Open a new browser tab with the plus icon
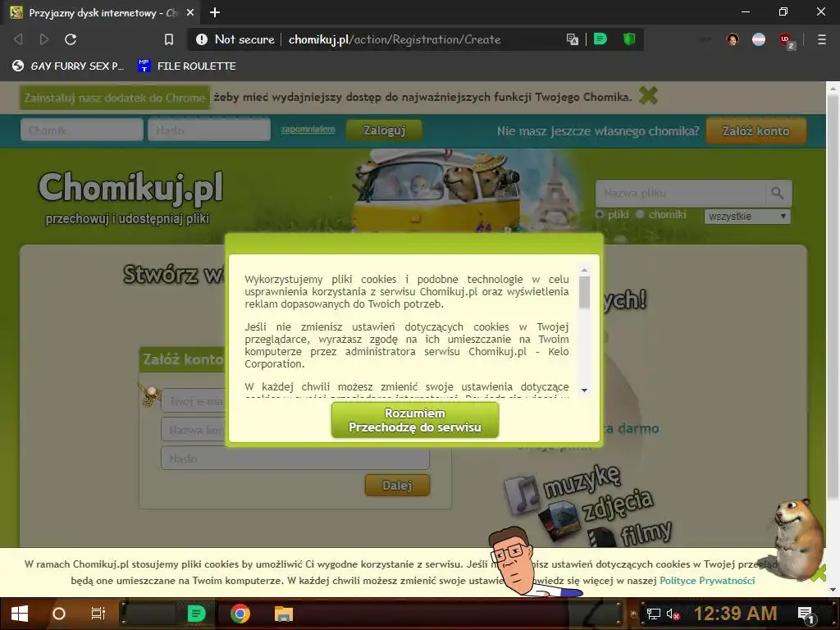This screenshot has height=630, width=840. 215,12
